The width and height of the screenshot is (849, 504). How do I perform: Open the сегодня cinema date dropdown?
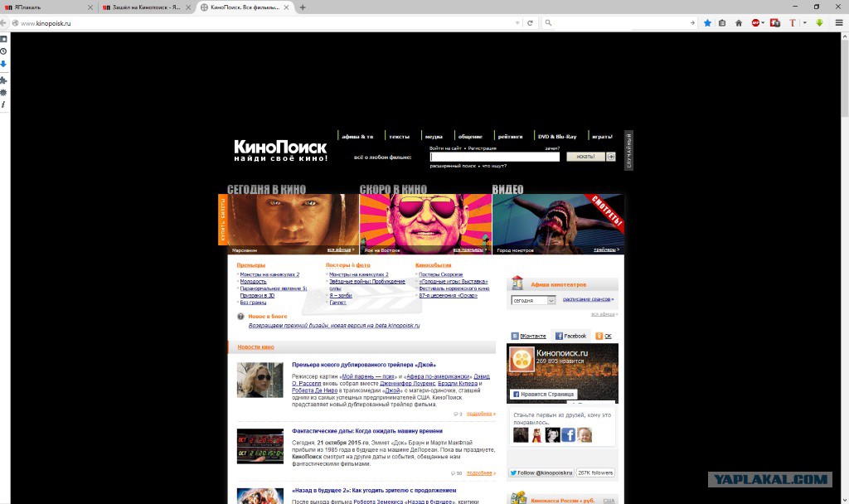533,300
